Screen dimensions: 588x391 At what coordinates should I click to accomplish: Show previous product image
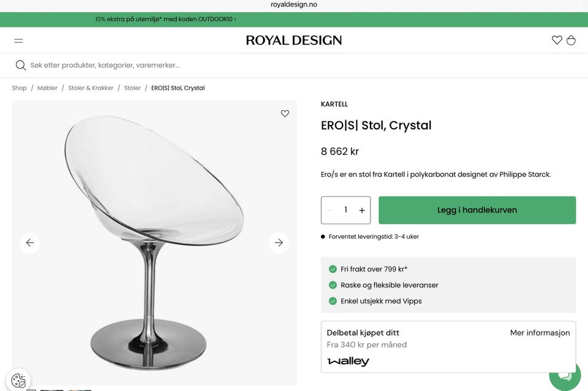[x=30, y=243]
